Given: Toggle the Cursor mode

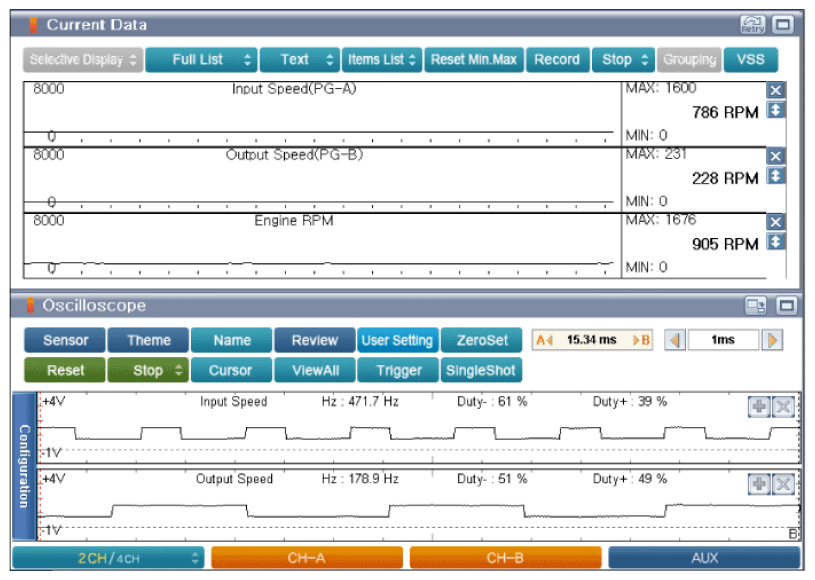Looking at the screenshot, I should click(231, 370).
